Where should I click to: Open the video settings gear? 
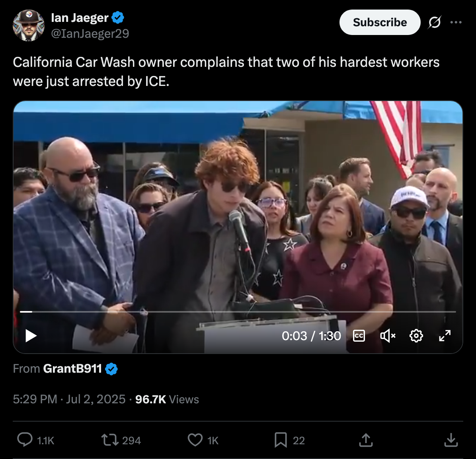[416, 336]
